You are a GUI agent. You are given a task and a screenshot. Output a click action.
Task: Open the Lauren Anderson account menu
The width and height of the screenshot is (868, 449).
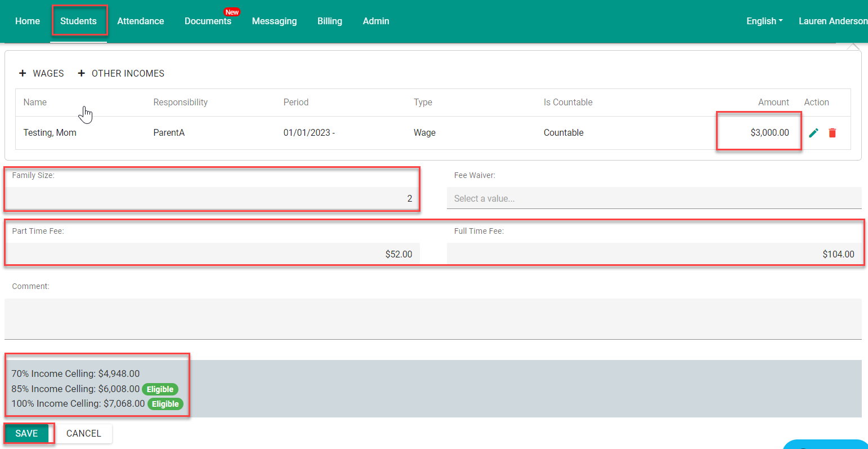(834, 21)
